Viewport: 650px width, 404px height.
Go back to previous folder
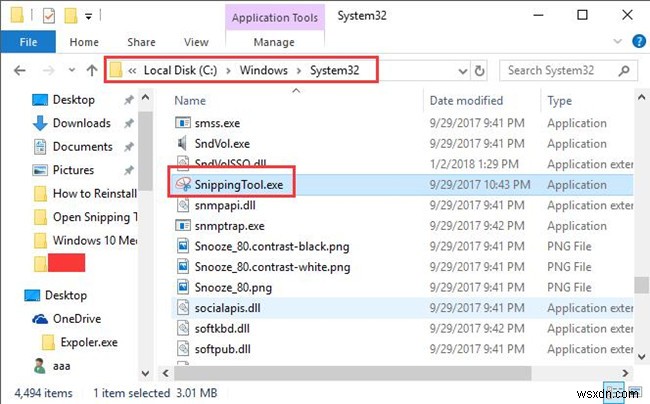click(x=20, y=71)
